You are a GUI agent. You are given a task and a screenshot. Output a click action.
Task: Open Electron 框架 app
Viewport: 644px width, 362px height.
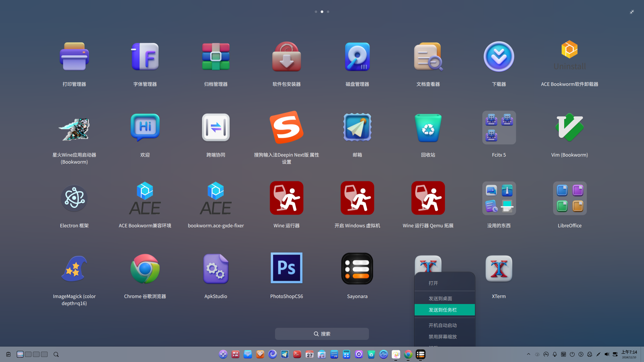click(x=74, y=198)
